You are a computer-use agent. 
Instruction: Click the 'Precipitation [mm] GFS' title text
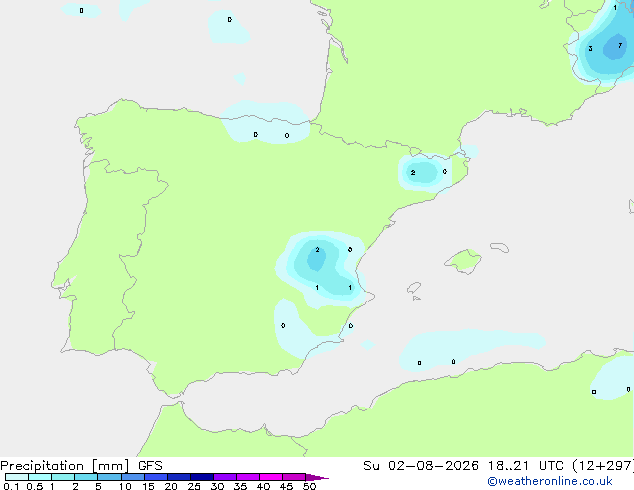point(81,466)
